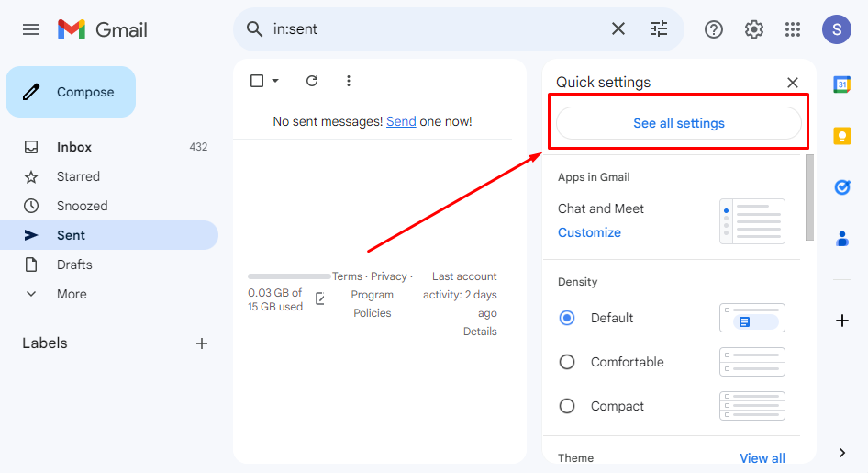Click the Chat and Meet preview thumbnail
Viewport: 868px width, 473px height.
click(752, 221)
